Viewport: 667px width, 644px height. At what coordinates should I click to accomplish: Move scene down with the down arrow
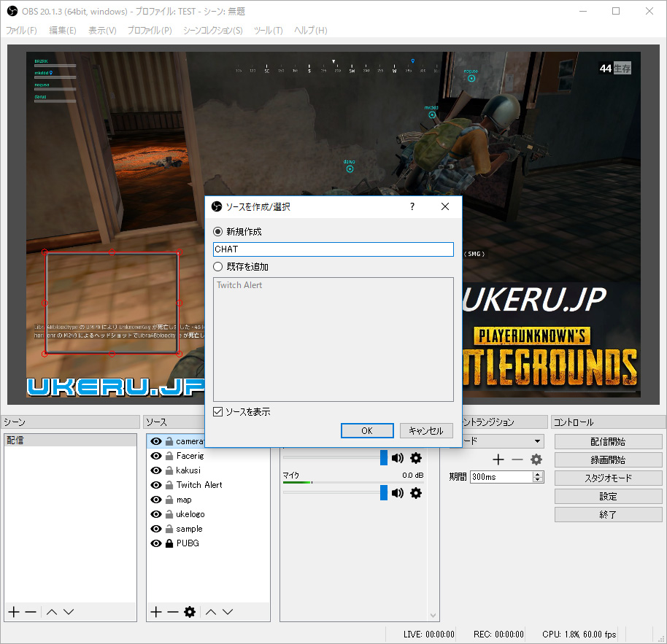pyautogui.click(x=69, y=612)
